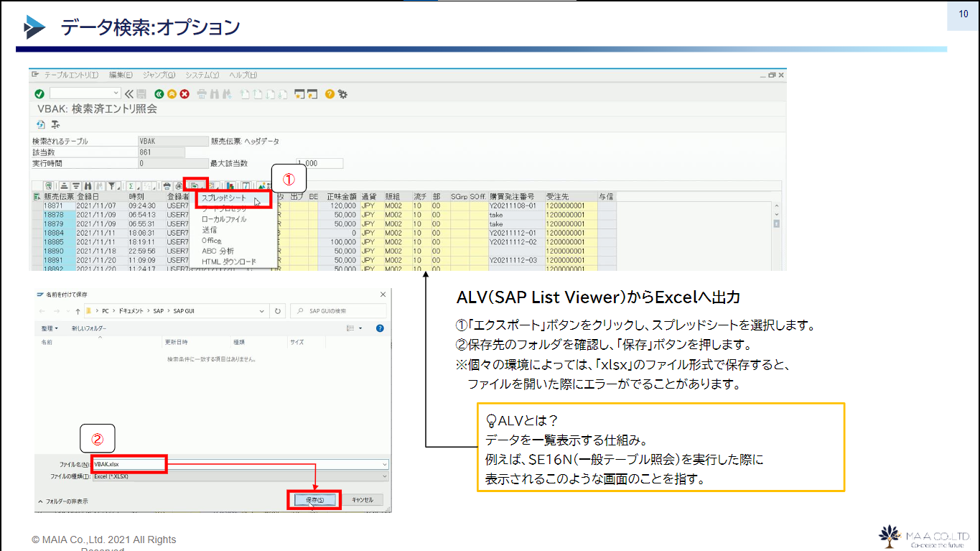
Task: Click 新しいフォルダー button
Action: click(88, 328)
